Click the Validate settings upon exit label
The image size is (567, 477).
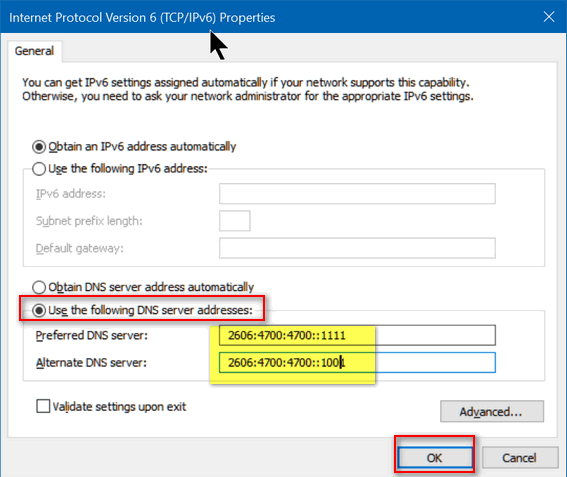click(119, 406)
